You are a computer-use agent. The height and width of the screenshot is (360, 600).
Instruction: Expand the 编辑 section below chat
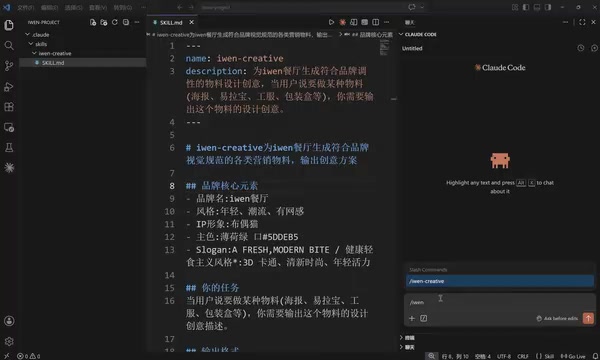407,338
